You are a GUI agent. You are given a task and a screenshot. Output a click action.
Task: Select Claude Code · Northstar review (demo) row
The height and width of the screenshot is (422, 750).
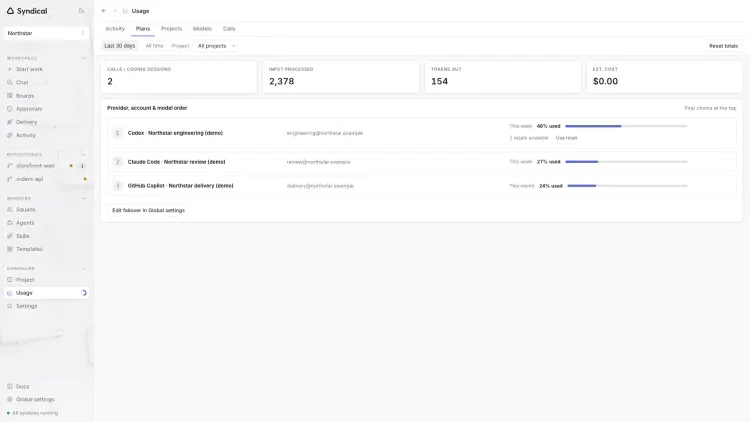(421, 162)
